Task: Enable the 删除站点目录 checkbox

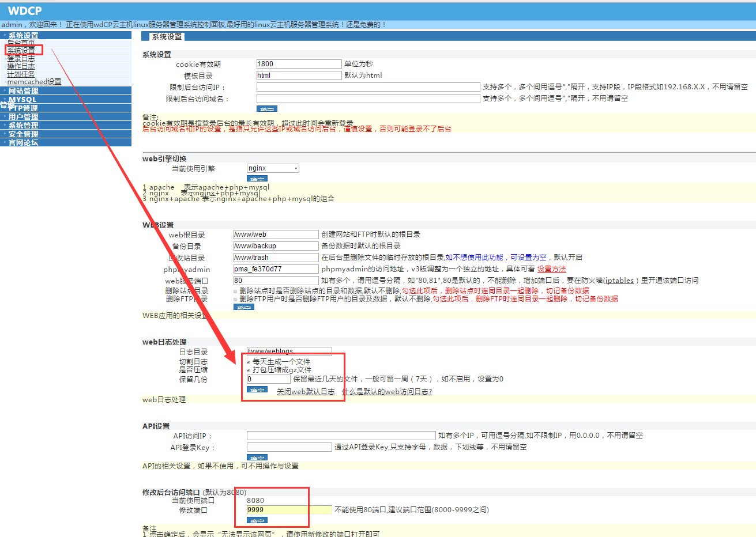Action: 235,291
